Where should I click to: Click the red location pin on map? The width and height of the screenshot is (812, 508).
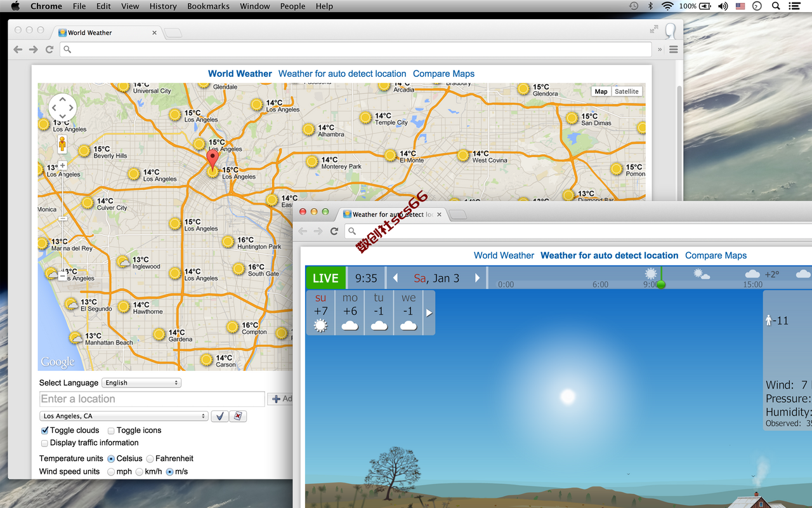213,159
